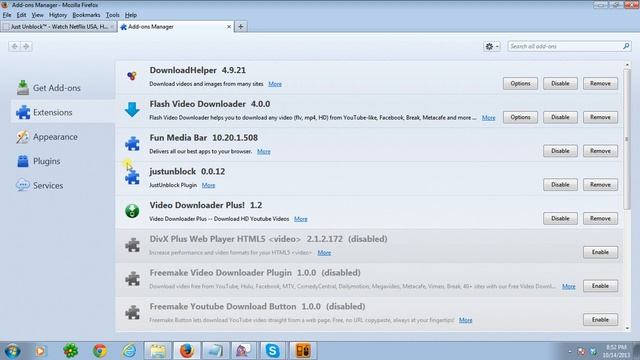The image size is (640, 360).
Task: Click More link for Freemake Youtube Download Button
Action: pos(465,320)
